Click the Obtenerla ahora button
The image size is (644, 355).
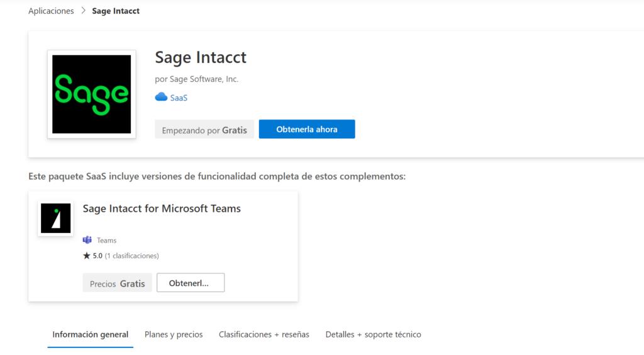(x=307, y=129)
